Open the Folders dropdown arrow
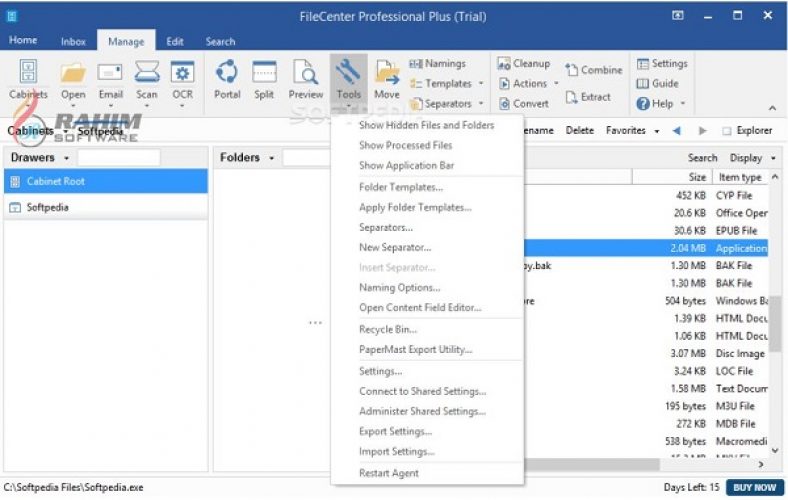Image resolution: width=788 pixels, height=500 pixels. 271,158
